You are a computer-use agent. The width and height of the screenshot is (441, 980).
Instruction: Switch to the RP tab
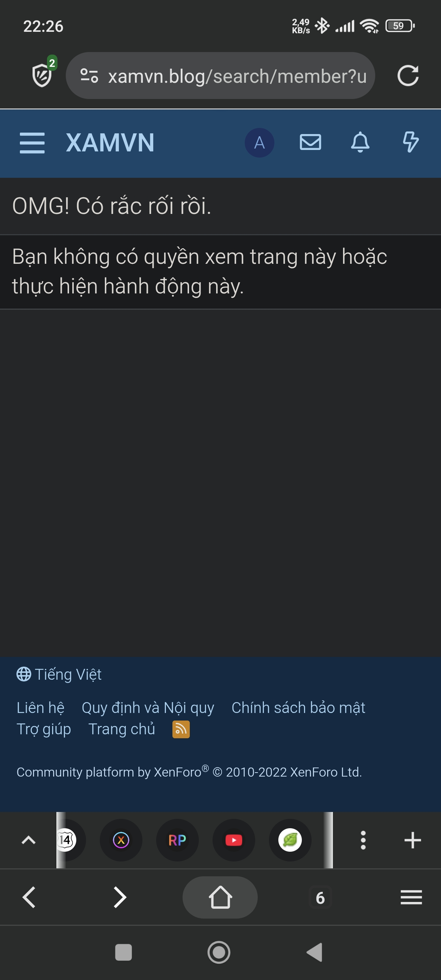pos(177,840)
